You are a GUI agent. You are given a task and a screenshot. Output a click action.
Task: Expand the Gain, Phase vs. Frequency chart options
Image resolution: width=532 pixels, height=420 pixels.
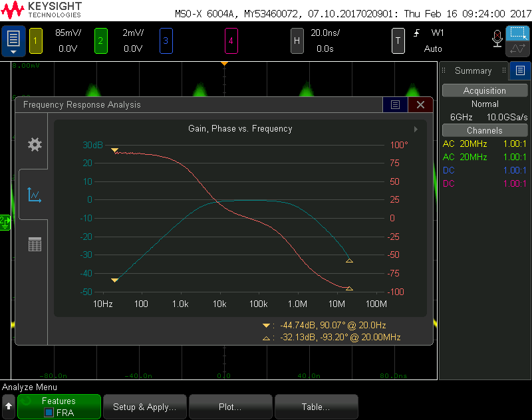416,129
